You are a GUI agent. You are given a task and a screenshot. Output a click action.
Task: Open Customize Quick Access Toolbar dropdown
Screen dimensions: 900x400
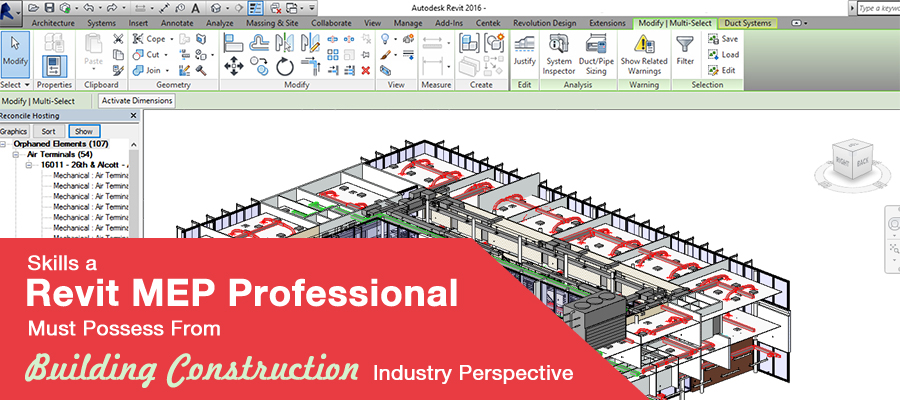point(311,8)
